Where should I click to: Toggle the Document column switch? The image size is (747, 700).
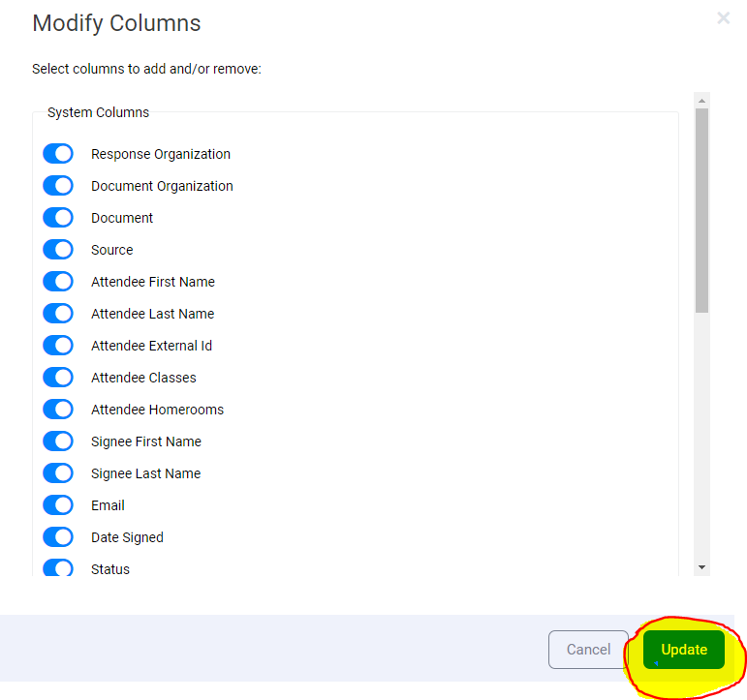pyautogui.click(x=58, y=218)
